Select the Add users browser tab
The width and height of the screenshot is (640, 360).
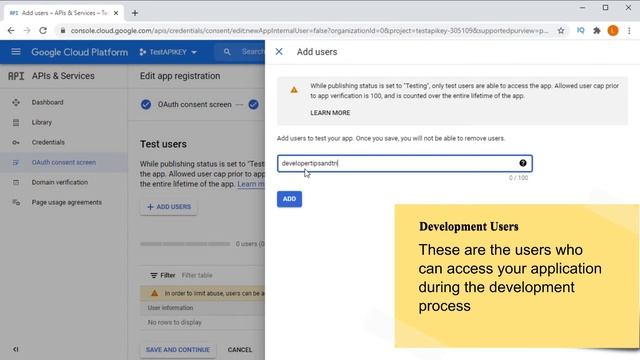(63, 13)
